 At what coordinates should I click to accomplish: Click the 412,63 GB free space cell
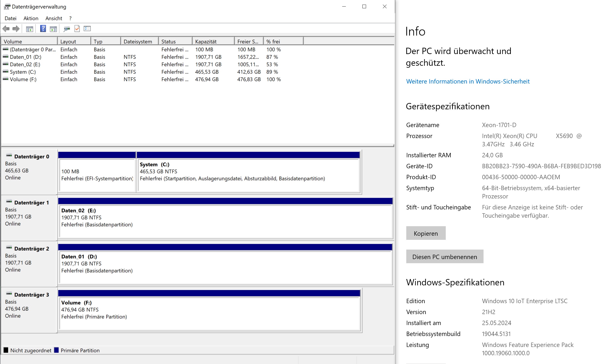[249, 72]
